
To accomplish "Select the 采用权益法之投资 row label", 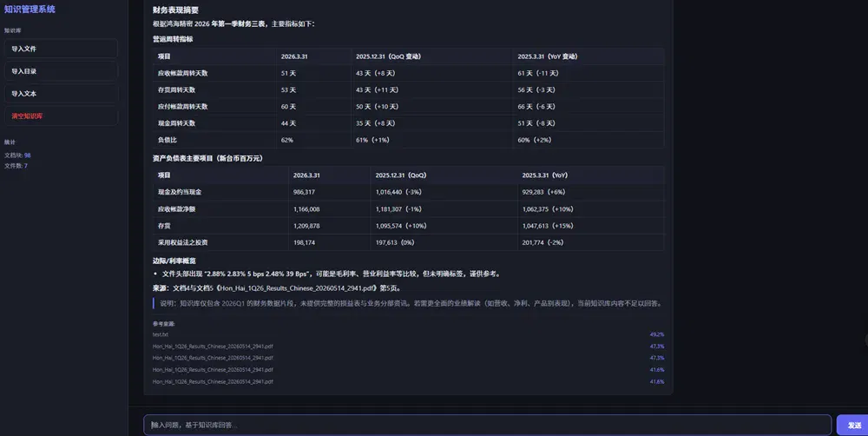I will pyautogui.click(x=182, y=242).
